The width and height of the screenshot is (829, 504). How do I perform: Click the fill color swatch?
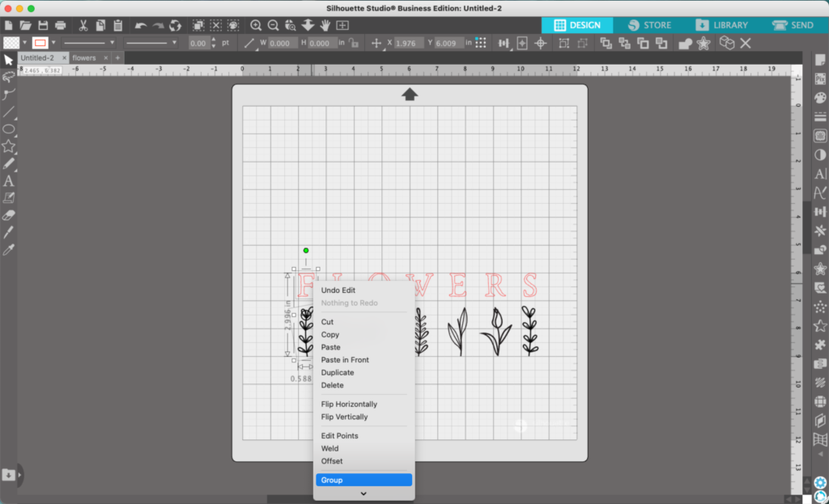click(11, 43)
